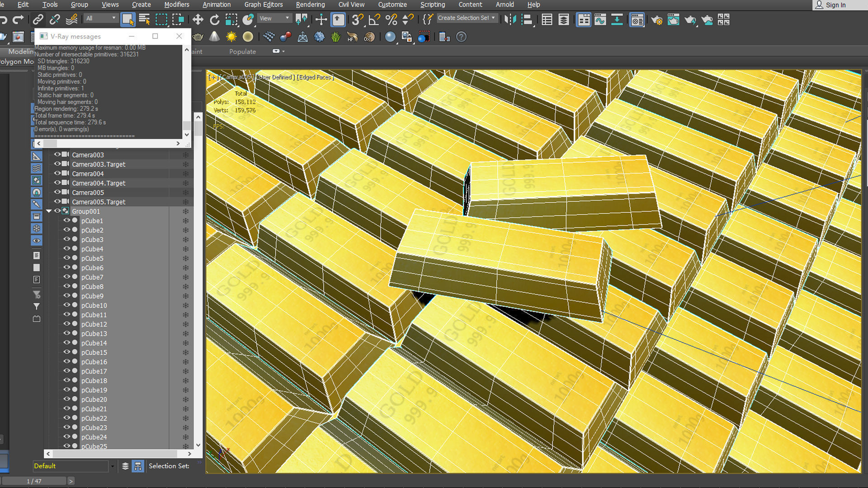Click the Unlink Selection chain icon
The image size is (868, 488).
pos(55,19)
